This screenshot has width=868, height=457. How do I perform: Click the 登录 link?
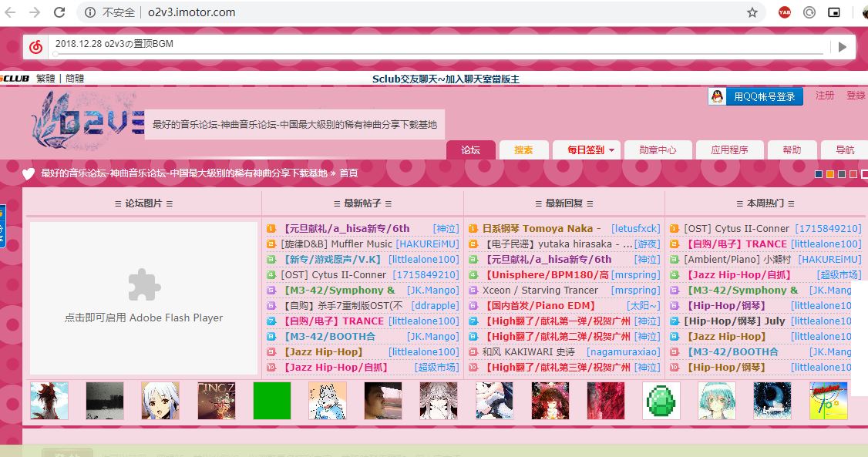(856, 95)
